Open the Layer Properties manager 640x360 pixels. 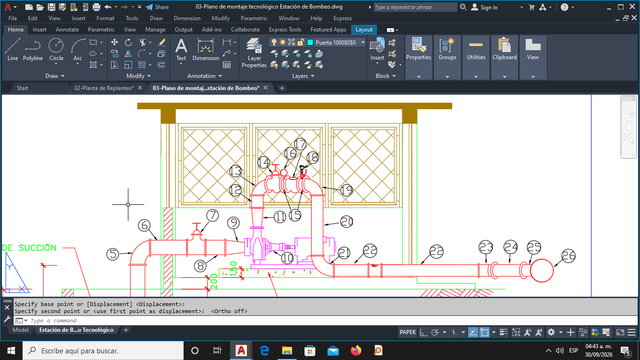[254, 53]
